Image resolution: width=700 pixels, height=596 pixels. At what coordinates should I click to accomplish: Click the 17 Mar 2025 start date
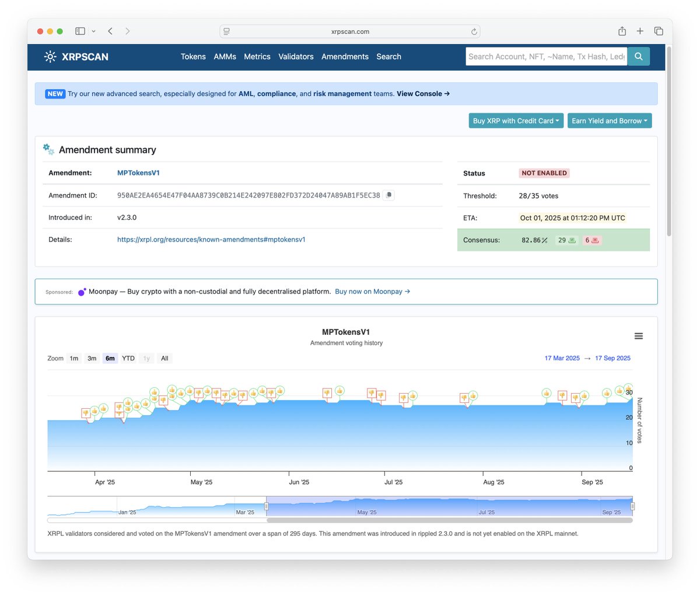tap(562, 358)
